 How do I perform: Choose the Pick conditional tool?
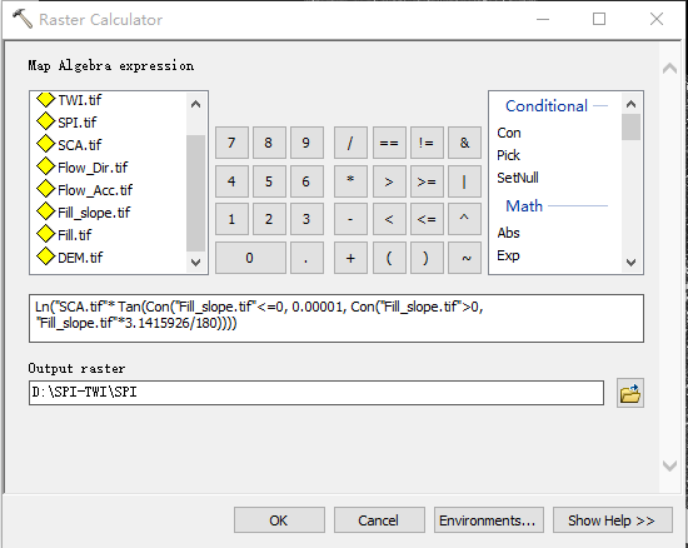tap(508, 155)
